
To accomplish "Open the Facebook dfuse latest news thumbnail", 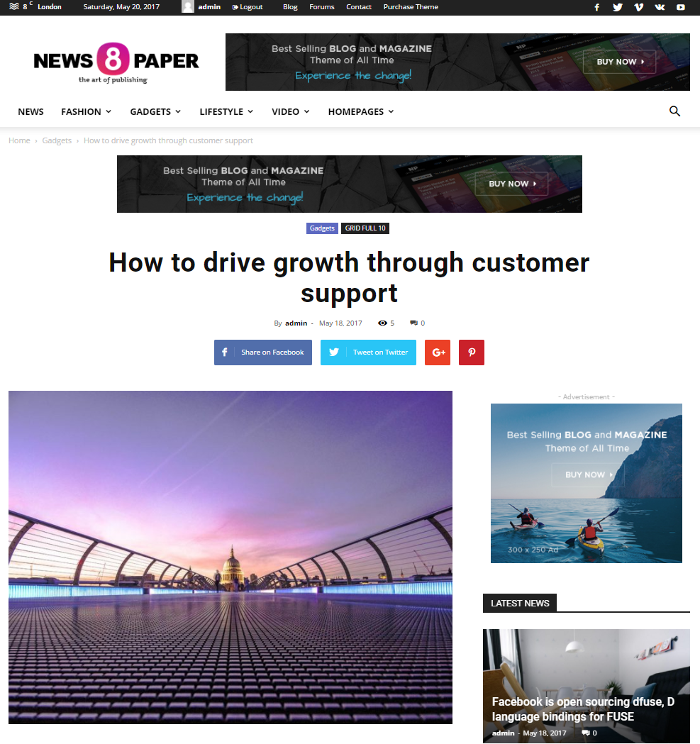I will pos(586,685).
